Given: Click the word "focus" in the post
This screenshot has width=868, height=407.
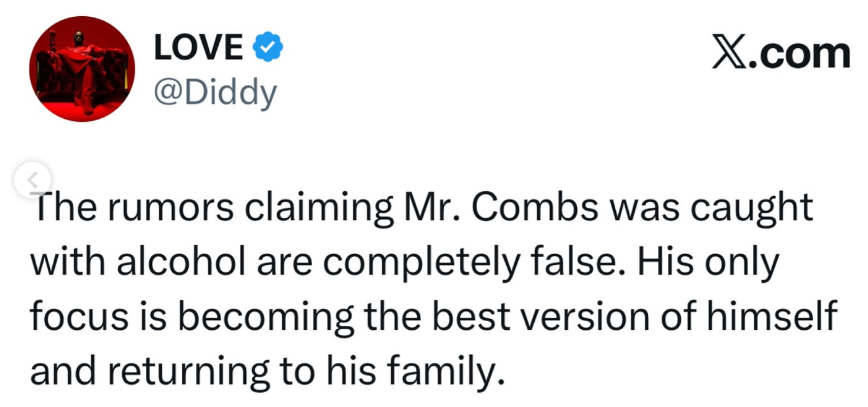Looking at the screenshot, I should [79, 317].
